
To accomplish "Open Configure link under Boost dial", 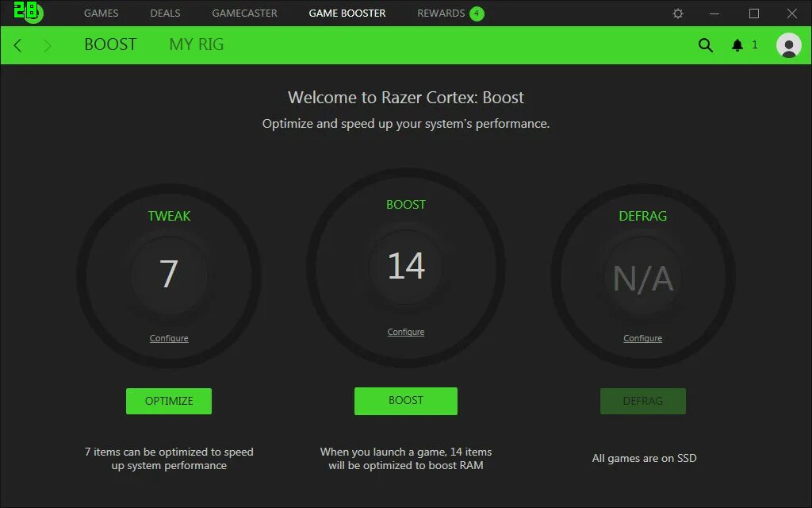I will 405,332.
